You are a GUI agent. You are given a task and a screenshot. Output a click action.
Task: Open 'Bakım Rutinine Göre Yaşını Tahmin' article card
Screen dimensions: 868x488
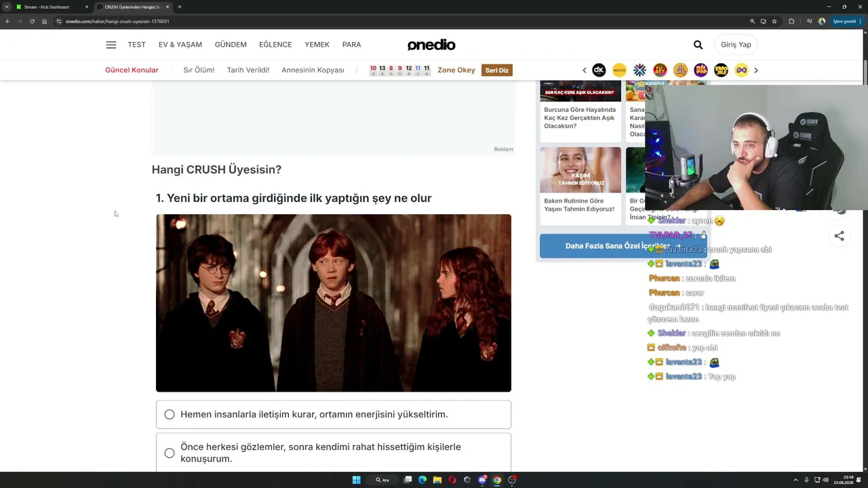(x=580, y=186)
